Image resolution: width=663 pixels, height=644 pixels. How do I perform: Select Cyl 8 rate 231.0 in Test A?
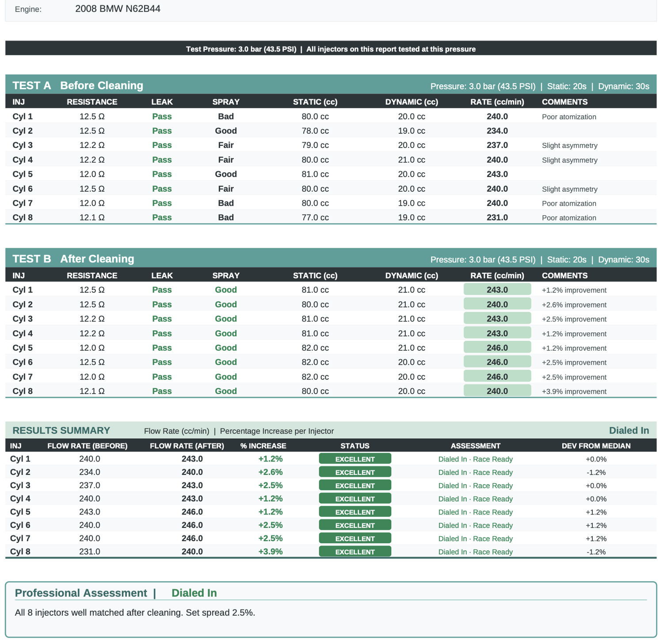tap(497, 217)
